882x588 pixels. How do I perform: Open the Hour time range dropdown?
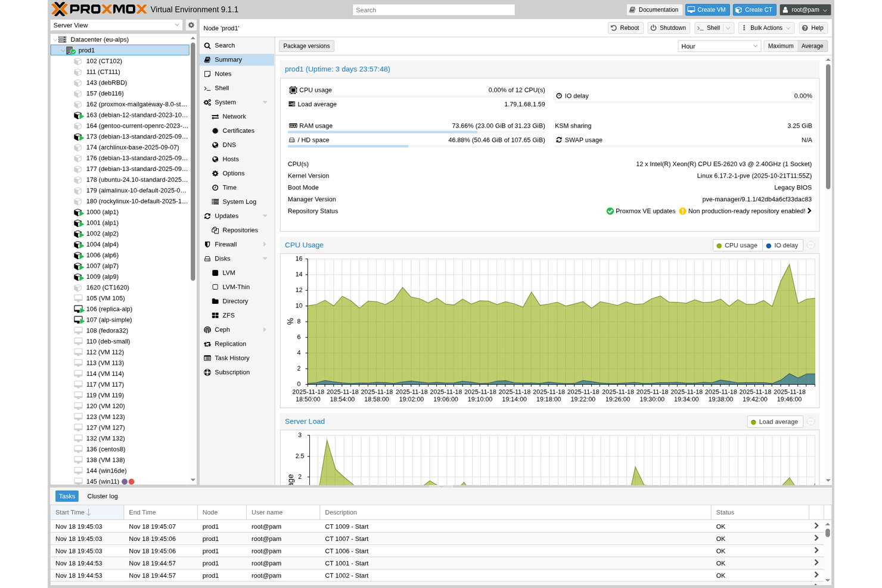pos(719,46)
